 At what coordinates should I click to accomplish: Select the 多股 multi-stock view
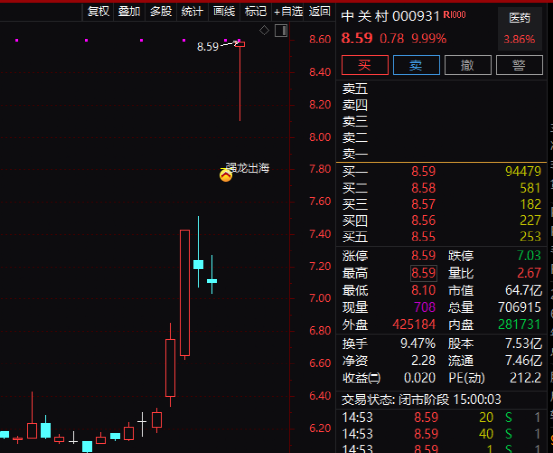point(161,12)
